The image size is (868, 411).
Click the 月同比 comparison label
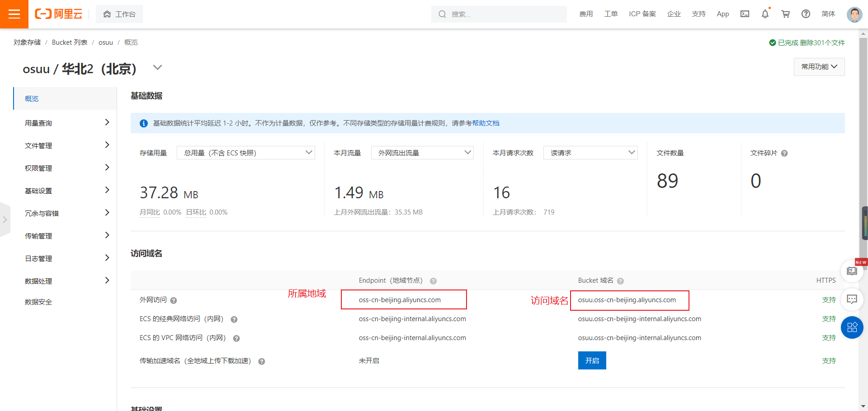coord(150,212)
